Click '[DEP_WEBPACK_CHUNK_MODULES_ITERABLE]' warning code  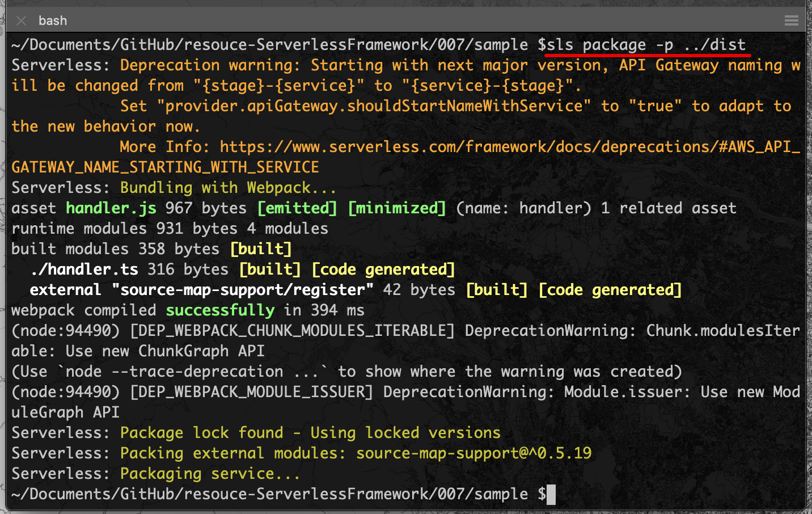point(292,331)
